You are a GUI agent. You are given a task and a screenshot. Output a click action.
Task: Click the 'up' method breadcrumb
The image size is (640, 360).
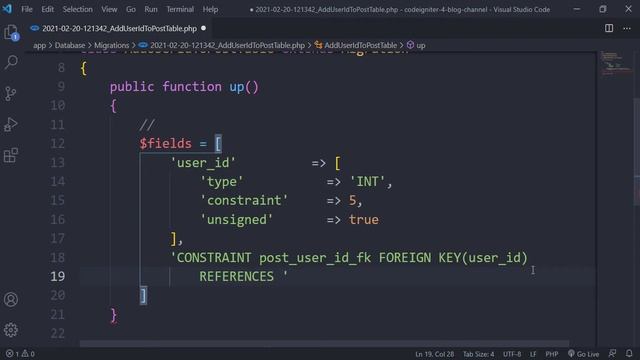pos(420,45)
